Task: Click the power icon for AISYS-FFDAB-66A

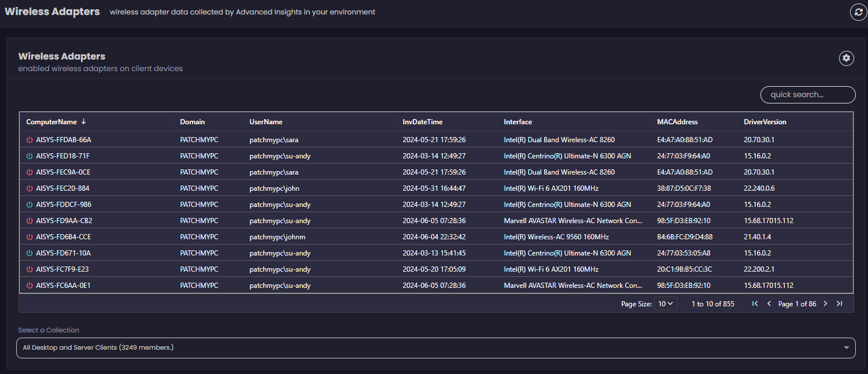Action: (x=29, y=140)
